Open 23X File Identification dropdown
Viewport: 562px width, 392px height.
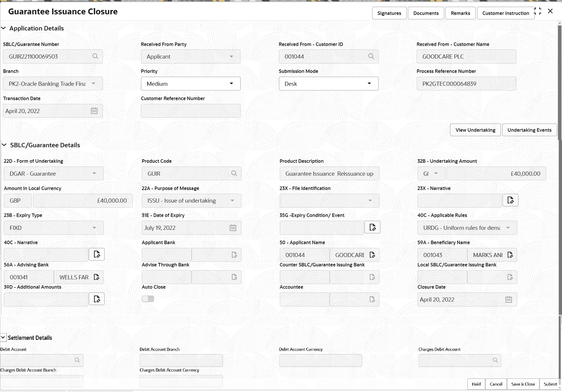[x=329, y=201]
